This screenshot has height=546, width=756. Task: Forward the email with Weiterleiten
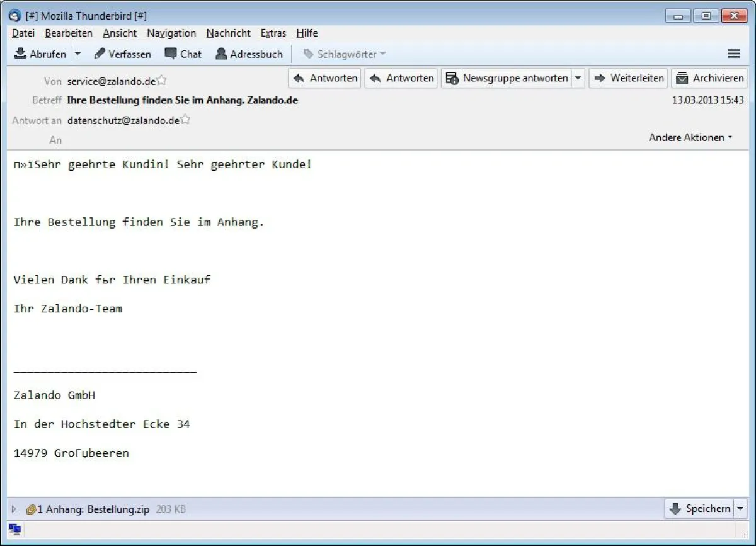click(x=628, y=77)
